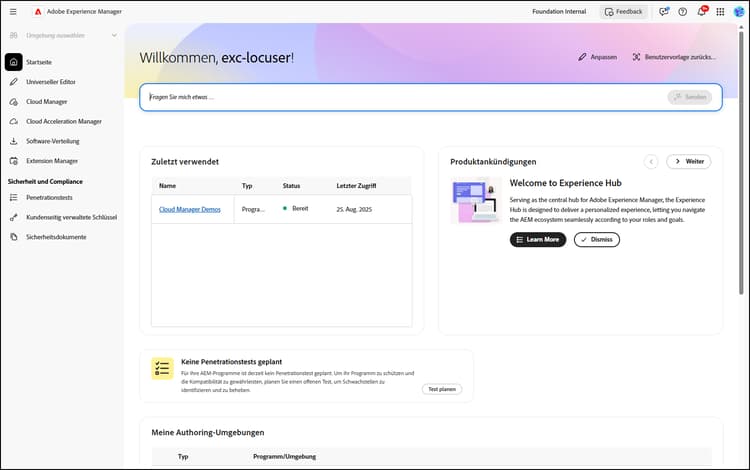Click the Cloud Manager icon
Image resolution: width=750 pixels, height=470 pixels.
click(13, 102)
